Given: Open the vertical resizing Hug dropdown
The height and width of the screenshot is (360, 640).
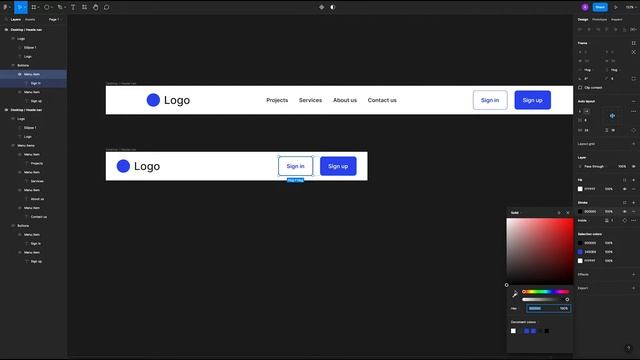Looking at the screenshot, I should (613, 70).
